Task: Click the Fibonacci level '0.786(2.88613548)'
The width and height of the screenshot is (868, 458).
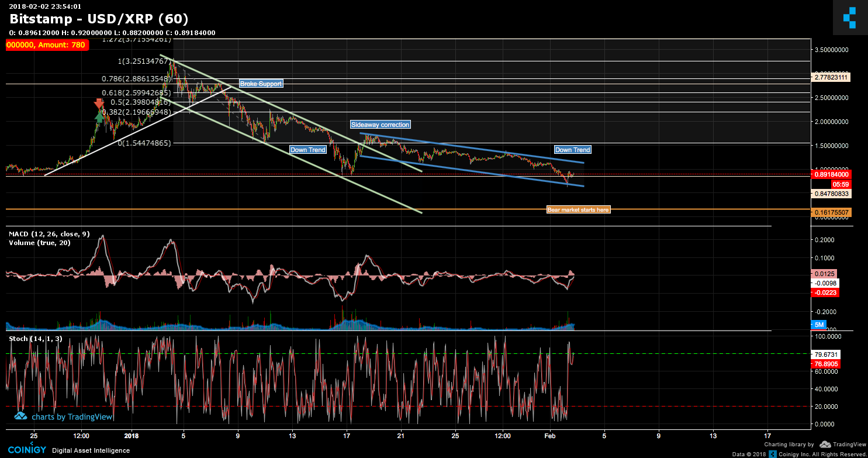Action: pos(137,78)
